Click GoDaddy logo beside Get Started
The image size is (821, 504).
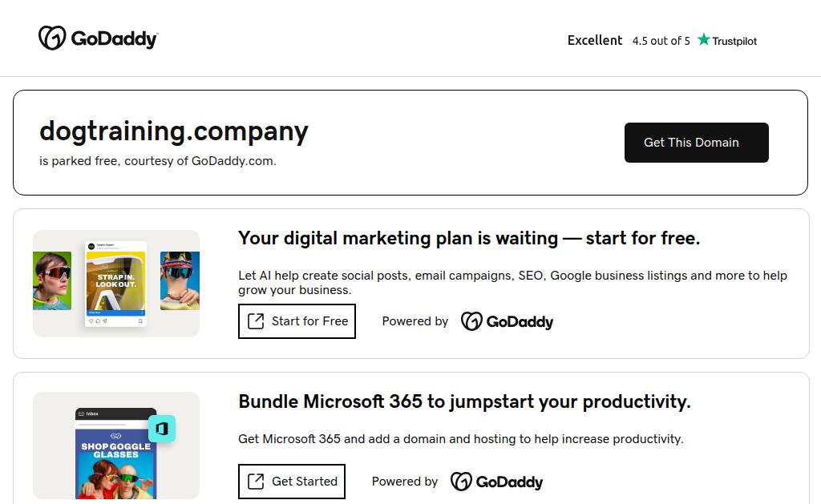click(x=496, y=482)
